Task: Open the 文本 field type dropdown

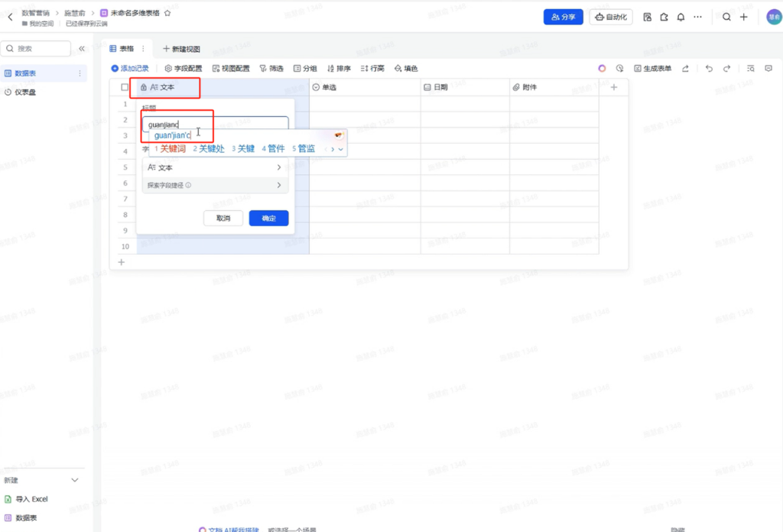Action: click(215, 167)
